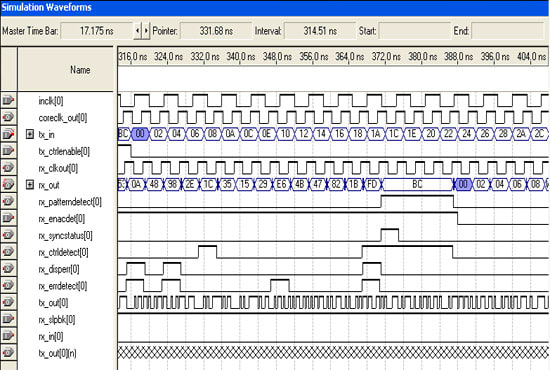550x370 pixels.
Task: Click the FD value in rx_out waveform
Action: tap(373, 184)
